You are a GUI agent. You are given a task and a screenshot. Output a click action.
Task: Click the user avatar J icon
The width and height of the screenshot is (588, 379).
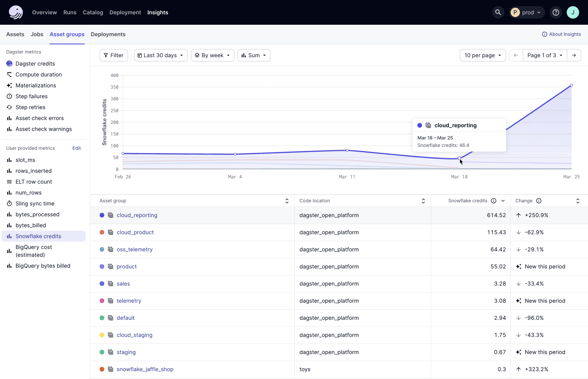(573, 12)
